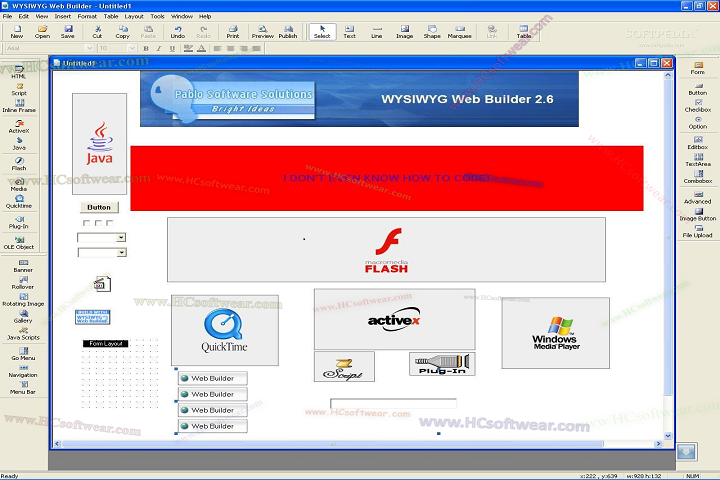Viewport: 720px width, 480px height.
Task: Tick the first checkbox on the canvas
Action: click(87, 223)
